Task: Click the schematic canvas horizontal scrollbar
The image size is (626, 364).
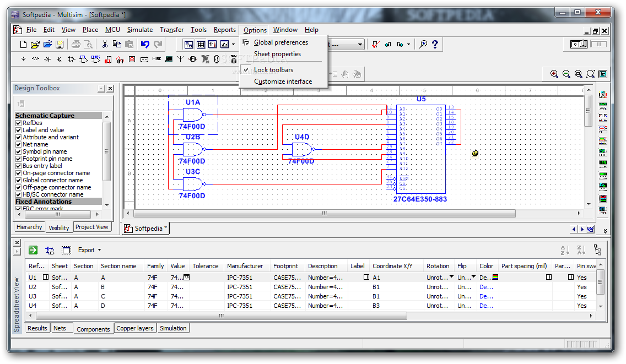Action: (324, 214)
